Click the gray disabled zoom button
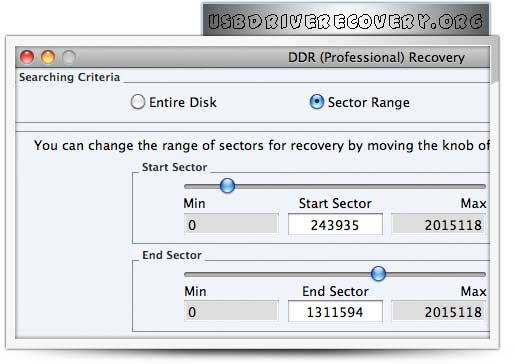This screenshot has width=514, height=364. [x=69, y=57]
